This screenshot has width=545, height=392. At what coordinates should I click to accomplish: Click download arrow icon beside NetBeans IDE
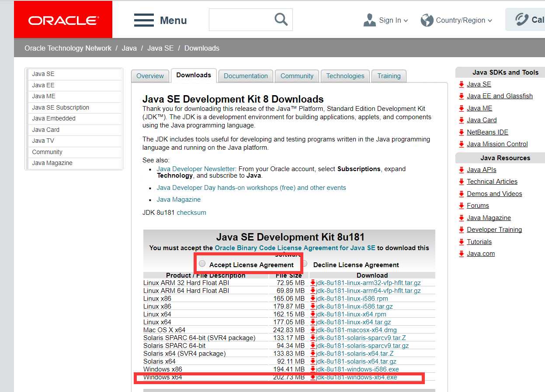click(x=462, y=132)
